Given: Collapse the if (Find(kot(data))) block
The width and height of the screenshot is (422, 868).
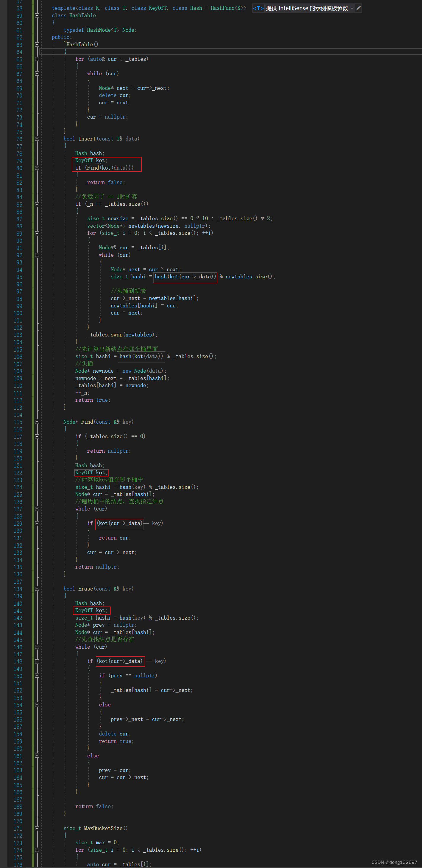Looking at the screenshot, I should (x=37, y=168).
